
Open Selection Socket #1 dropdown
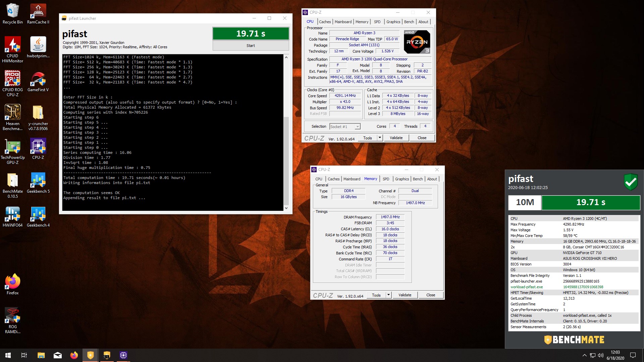(x=345, y=126)
